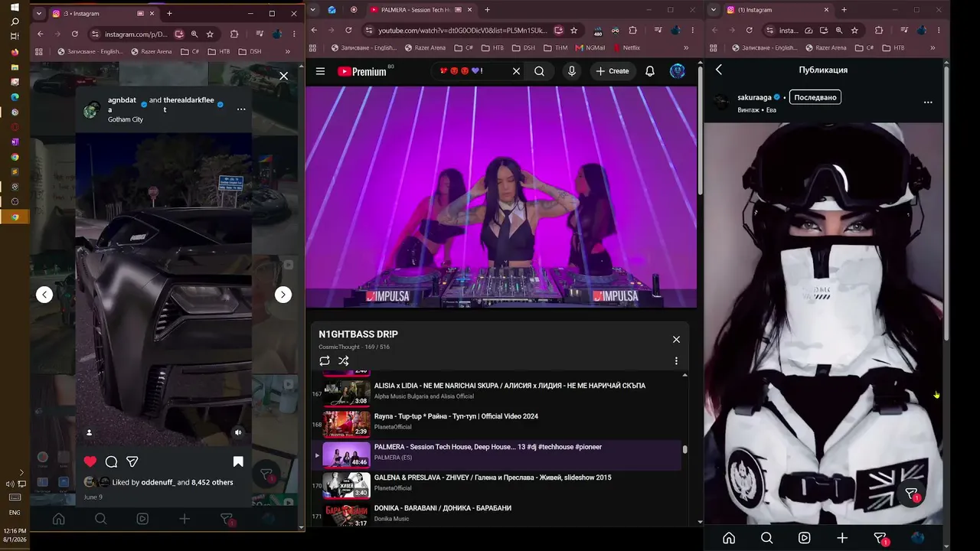The width and height of the screenshot is (980, 551).
Task: Open the Gotham City location link
Action: (x=126, y=119)
